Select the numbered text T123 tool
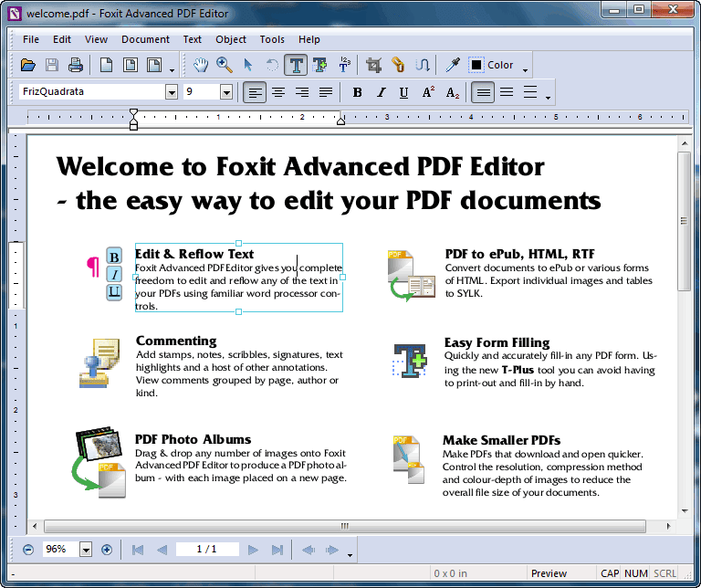This screenshot has height=588, width=701. tap(344, 66)
